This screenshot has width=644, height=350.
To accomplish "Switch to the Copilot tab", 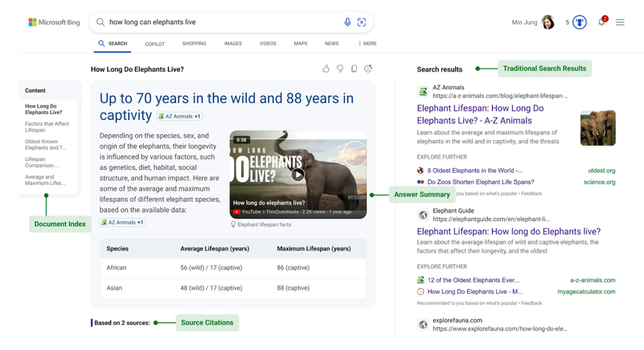I will (154, 44).
